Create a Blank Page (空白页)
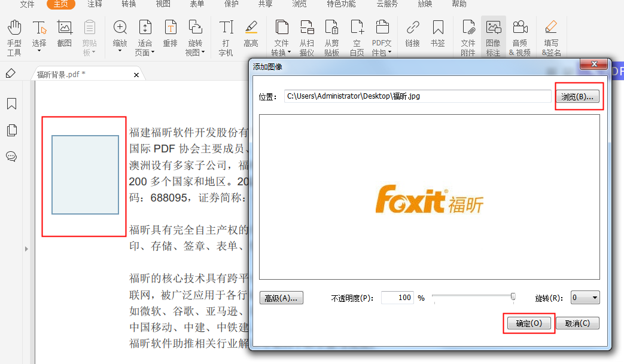The image size is (624, 364). (357, 35)
